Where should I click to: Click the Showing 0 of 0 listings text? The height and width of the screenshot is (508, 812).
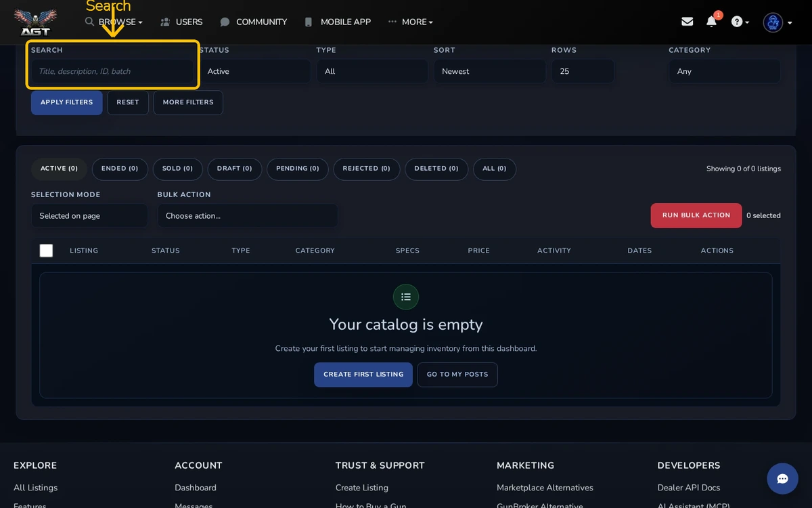[744, 169]
